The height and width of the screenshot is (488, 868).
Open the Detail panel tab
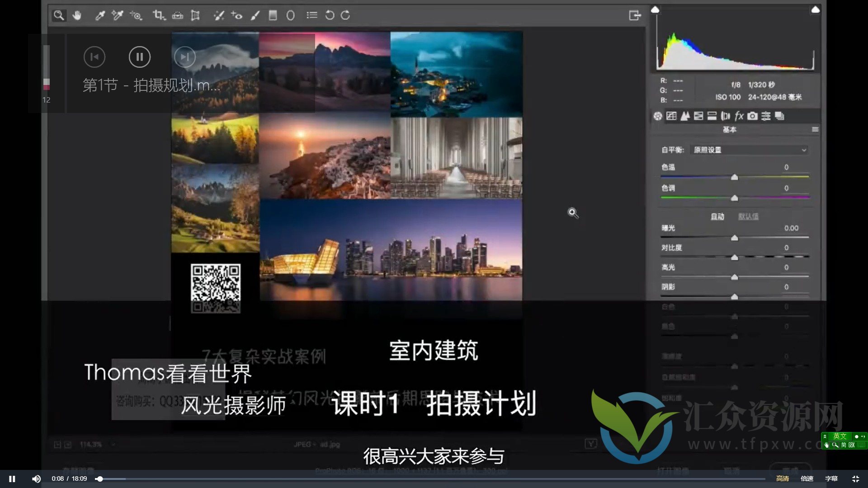(x=685, y=116)
